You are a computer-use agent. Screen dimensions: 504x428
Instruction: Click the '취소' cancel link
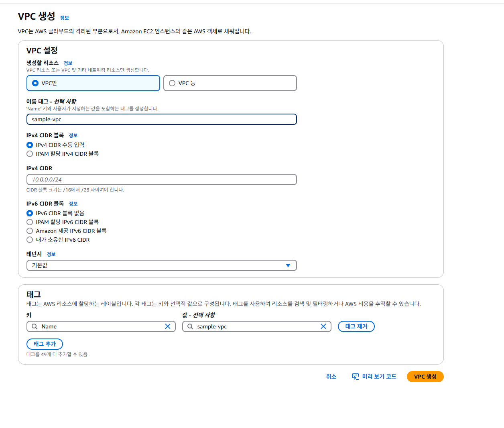click(x=331, y=377)
